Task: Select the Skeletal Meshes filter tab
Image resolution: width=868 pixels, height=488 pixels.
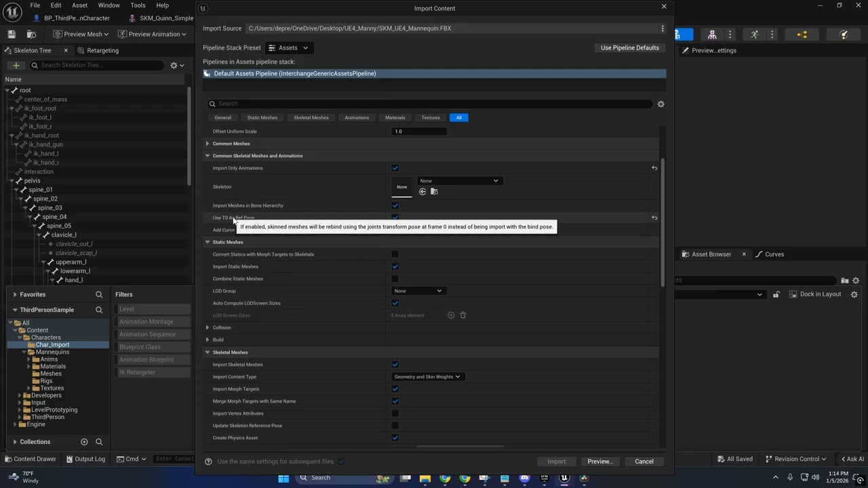Action: (x=311, y=118)
